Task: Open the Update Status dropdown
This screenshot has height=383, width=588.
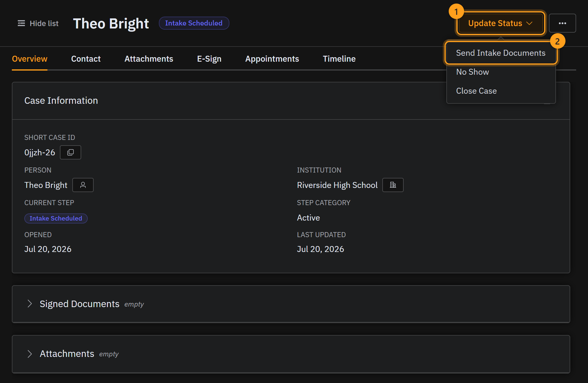Action: click(501, 23)
